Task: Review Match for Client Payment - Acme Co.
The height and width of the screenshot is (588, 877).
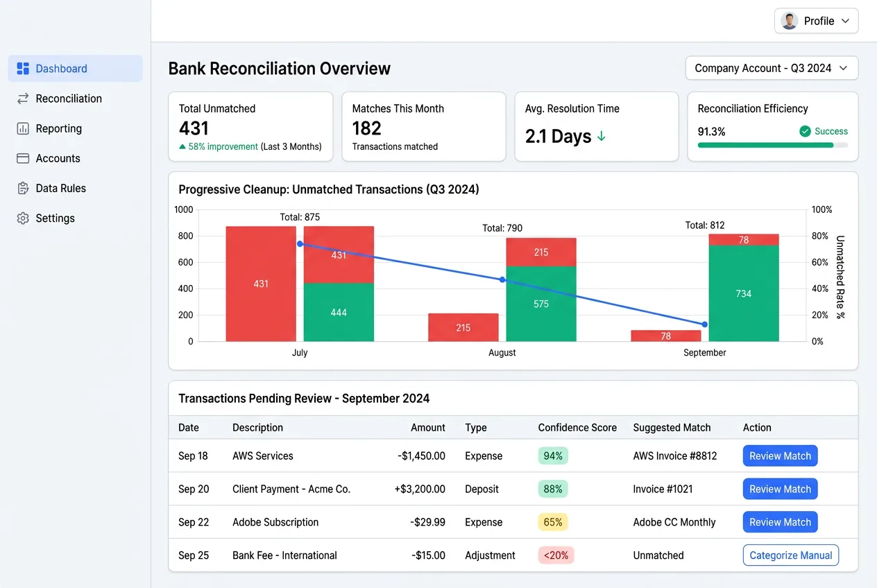Action: click(780, 489)
